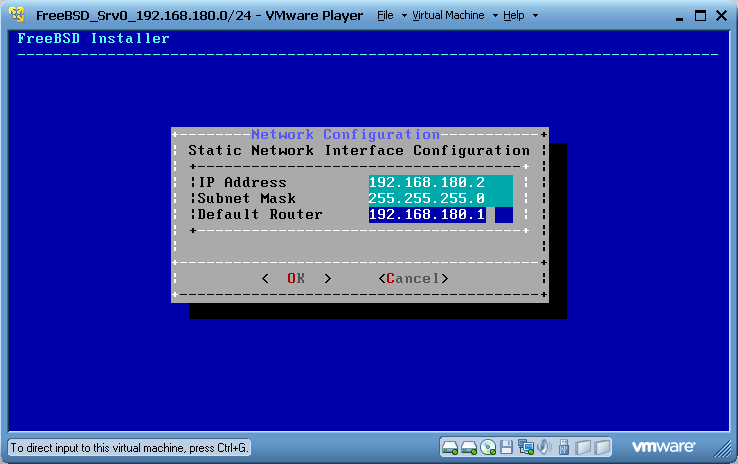738x464 pixels.
Task: Click the CD/DVD drive status icon
Action: pyautogui.click(x=488, y=448)
